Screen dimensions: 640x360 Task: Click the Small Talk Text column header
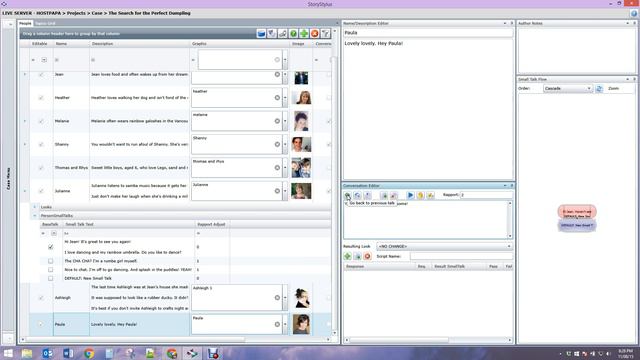coord(129,224)
